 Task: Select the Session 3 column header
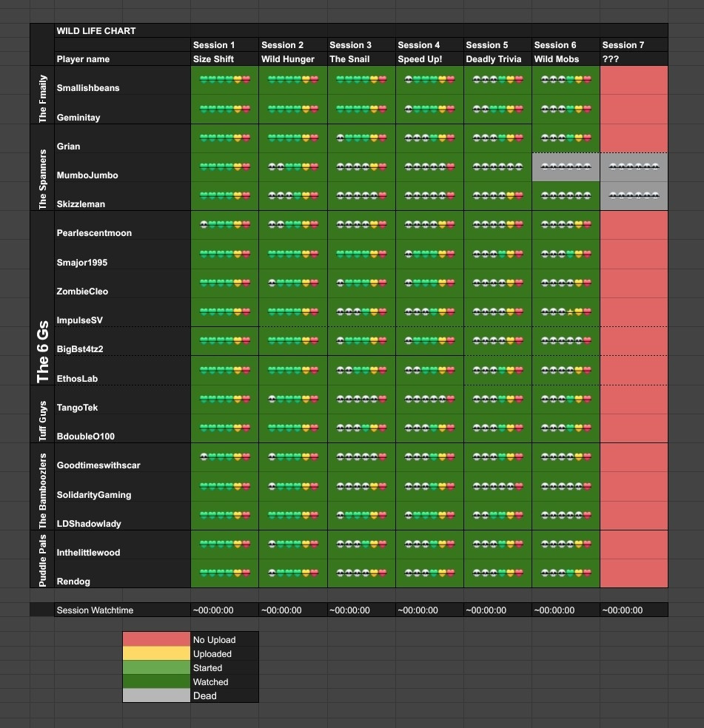tap(361, 45)
